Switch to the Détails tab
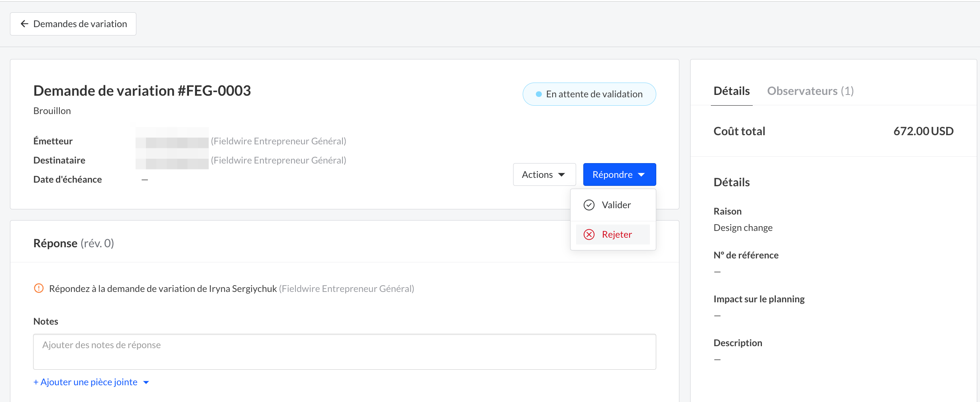Screen dimensions: 980x402 click(732, 91)
